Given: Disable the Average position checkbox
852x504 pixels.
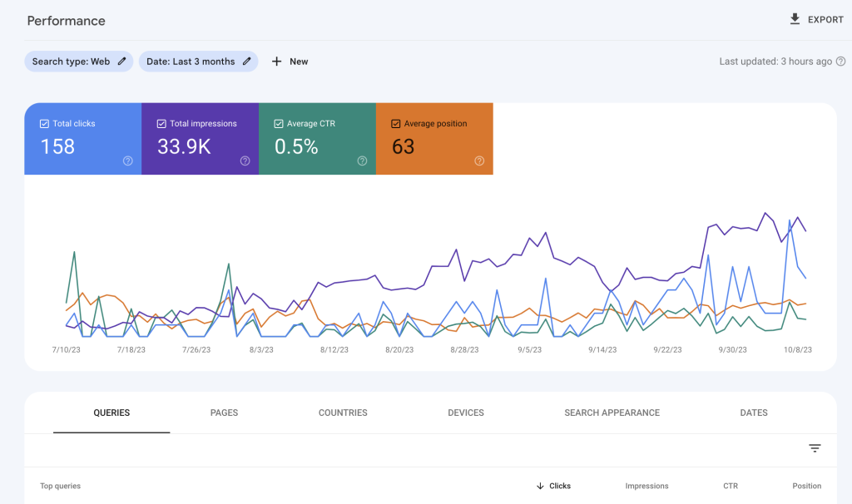Looking at the screenshot, I should (x=395, y=124).
